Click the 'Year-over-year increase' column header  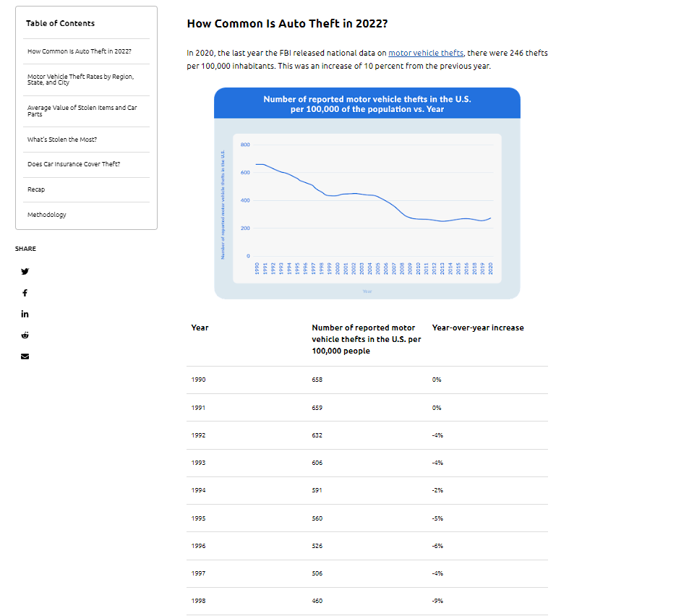[478, 328]
